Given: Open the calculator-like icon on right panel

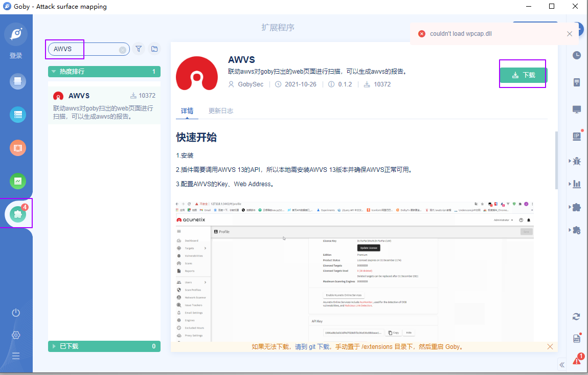Looking at the screenshot, I should tap(577, 82).
